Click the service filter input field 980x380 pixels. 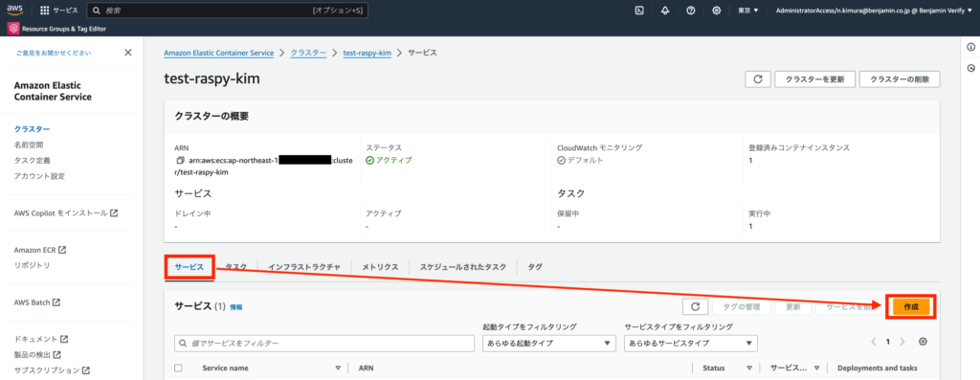click(324, 343)
